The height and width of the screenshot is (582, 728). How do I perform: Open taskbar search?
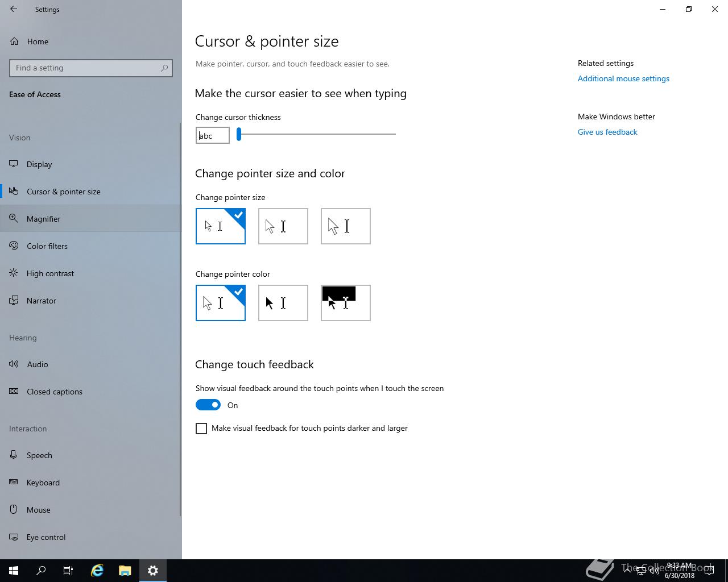pyautogui.click(x=41, y=571)
